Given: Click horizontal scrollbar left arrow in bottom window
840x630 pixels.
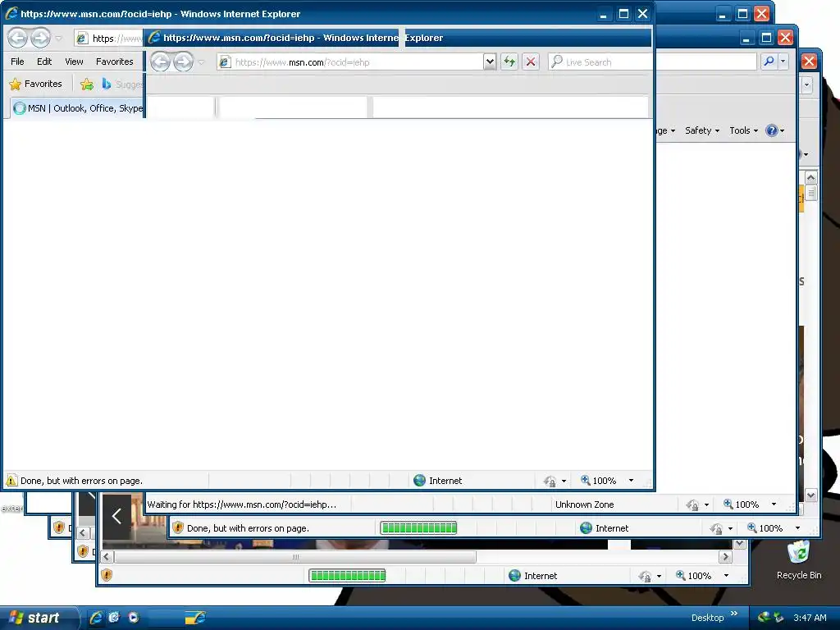Looking at the screenshot, I should 107,557.
